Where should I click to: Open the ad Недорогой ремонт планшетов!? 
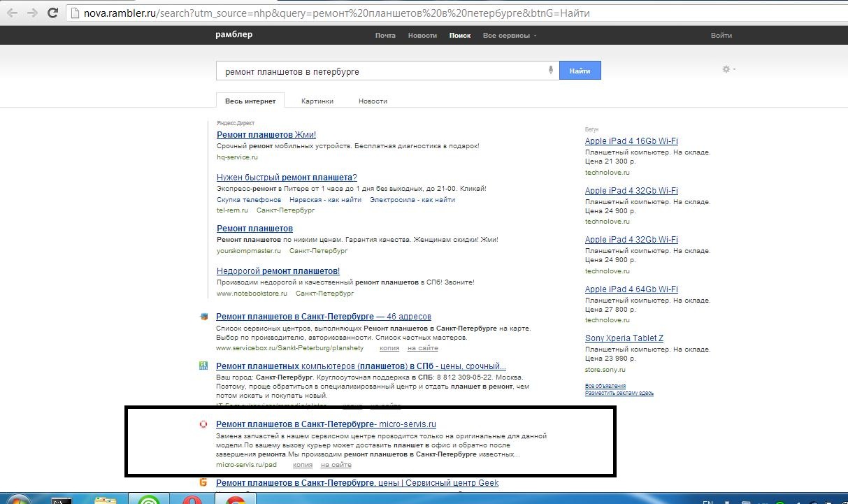coord(278,271)
